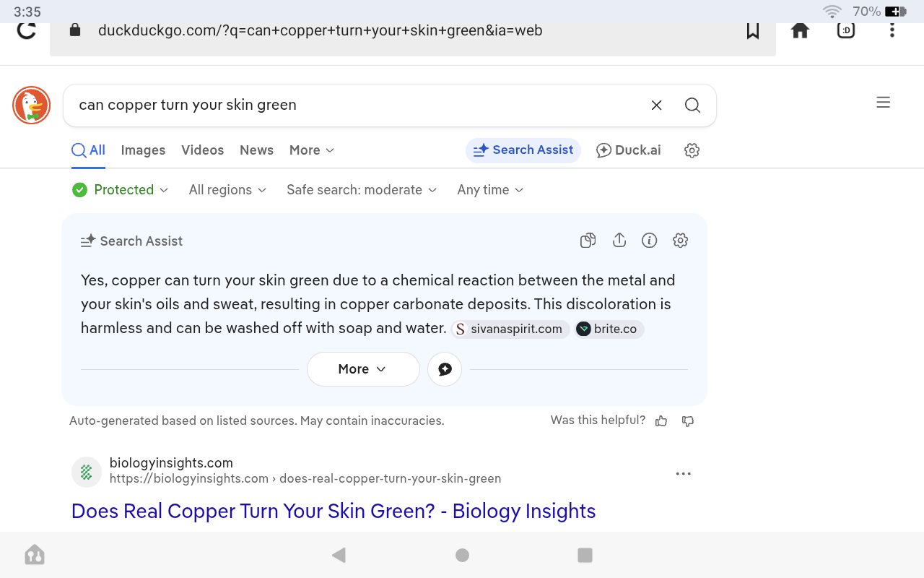Expand the Protected status dropdown
The image size is (924, 578).
pos(121,190)
